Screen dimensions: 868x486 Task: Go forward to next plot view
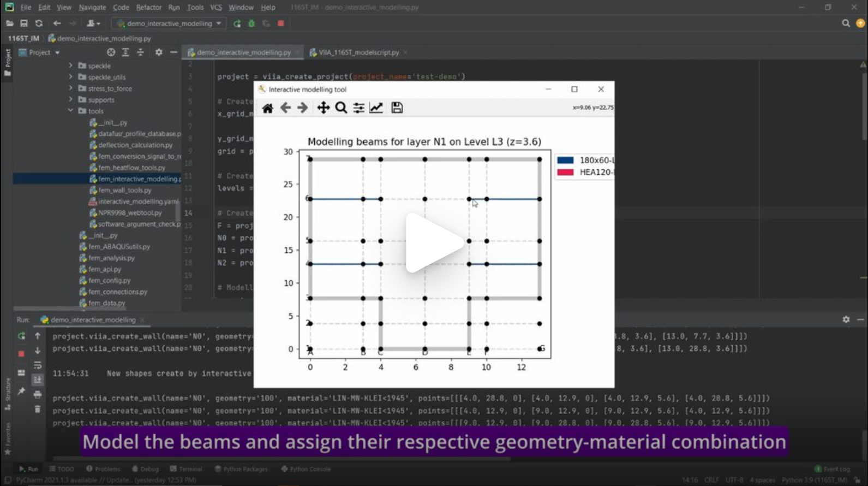302,108
